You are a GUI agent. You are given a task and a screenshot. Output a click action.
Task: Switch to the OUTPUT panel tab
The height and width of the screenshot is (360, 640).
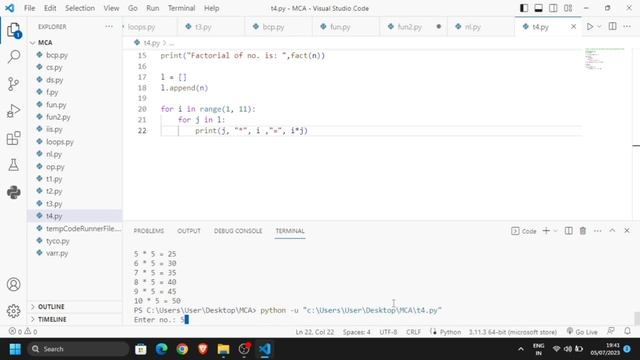point(189,231)
